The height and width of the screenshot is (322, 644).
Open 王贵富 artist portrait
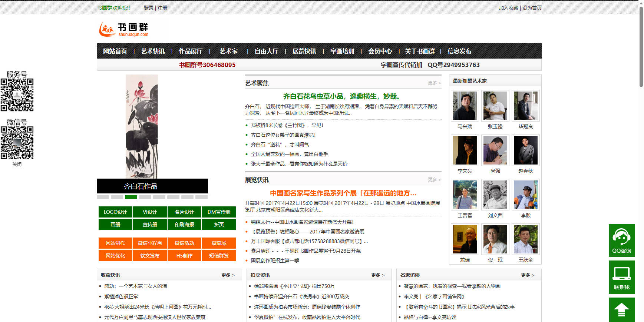coord(465,195)
